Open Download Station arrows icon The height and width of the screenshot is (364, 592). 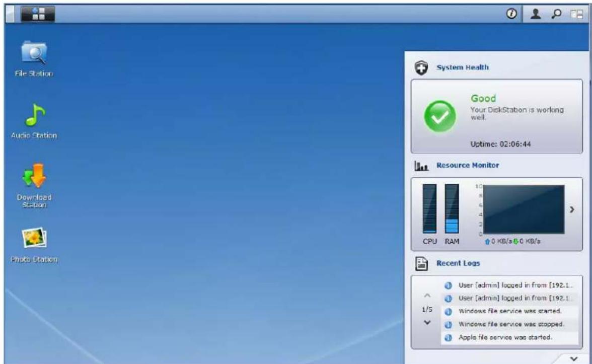(34, 176)
